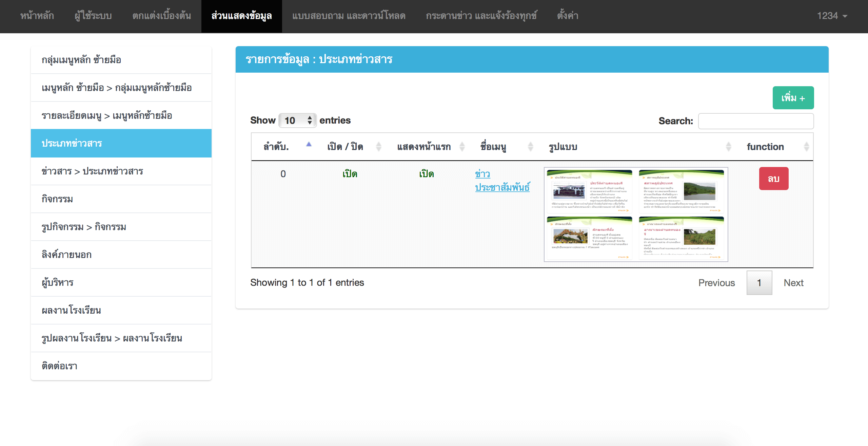Click the layout preview thumbnail image
The height and width of the screenshot is (446, 868).
(x=635, y=215)
